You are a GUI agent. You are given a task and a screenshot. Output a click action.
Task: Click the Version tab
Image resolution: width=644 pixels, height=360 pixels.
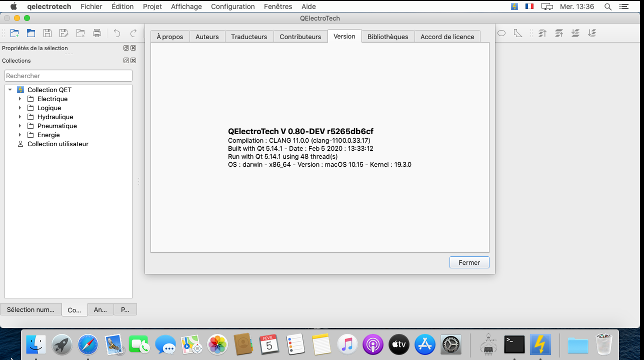click(x=344, y=36)
